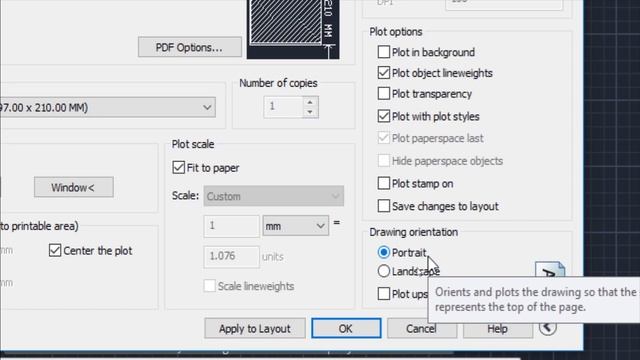640x360 pixels.
Task: Toggle Plot upside-down checkbox
Action: coord(384,294)
